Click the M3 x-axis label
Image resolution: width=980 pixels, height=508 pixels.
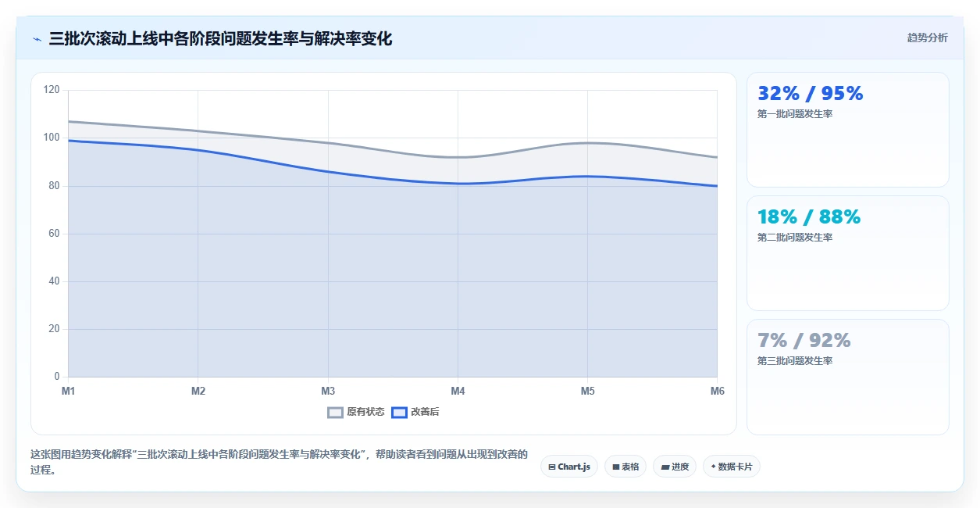pos(328,391)
